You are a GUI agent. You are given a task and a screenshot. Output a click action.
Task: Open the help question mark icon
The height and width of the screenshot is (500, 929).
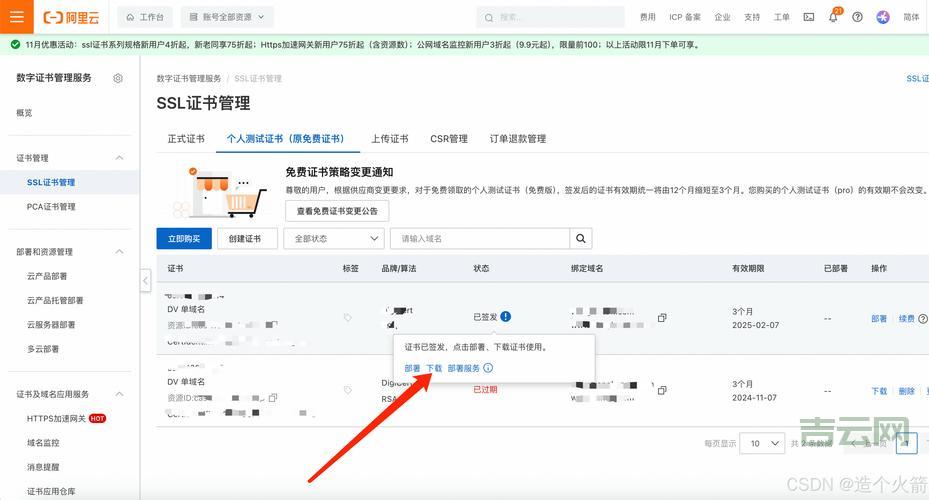click(857, 17)
